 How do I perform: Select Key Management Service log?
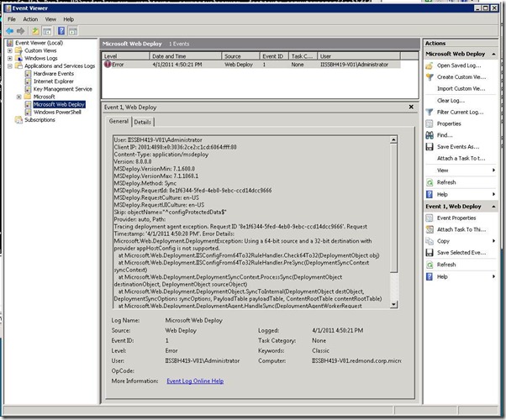point(62,89)
